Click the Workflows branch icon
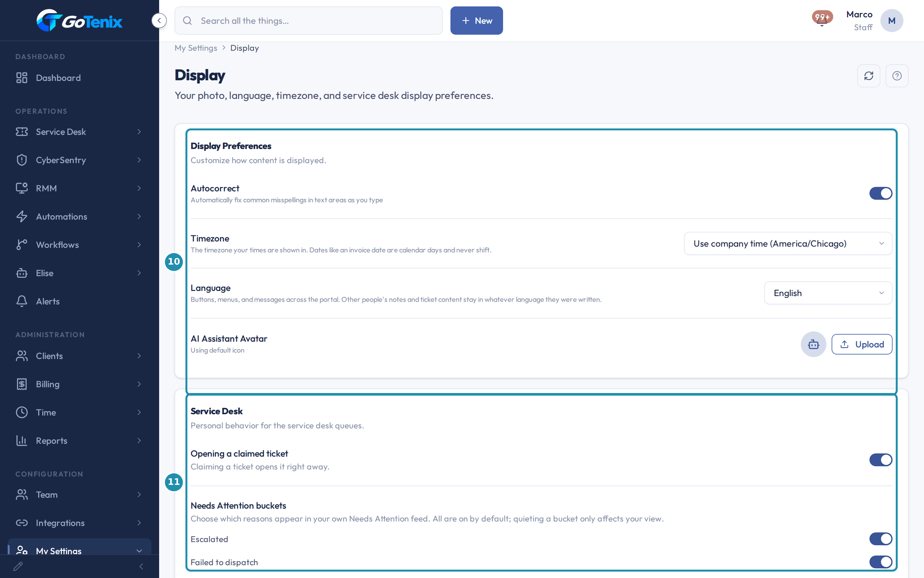This screenshot has width=924, height=578. point(22,245)
